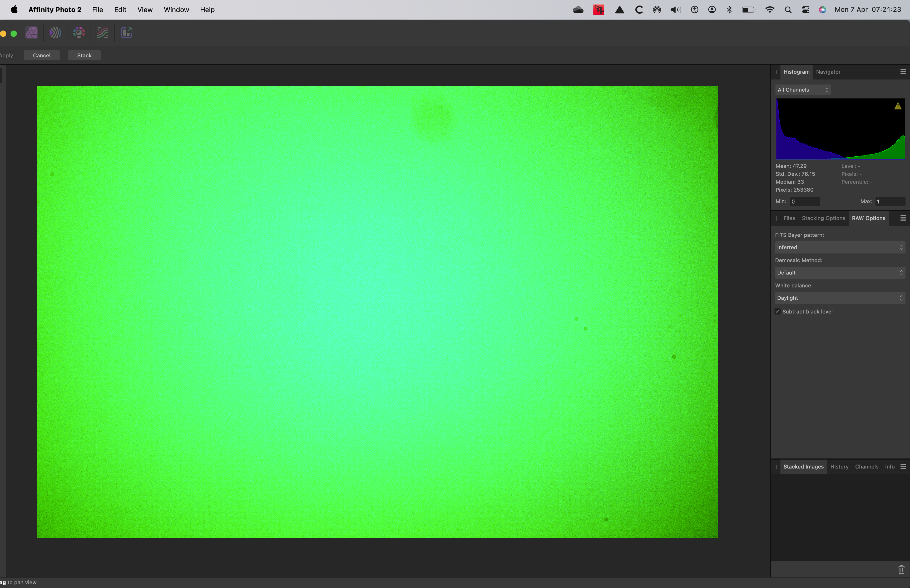Click the AirDrop-style concentric rings icon
Screen dimensions: 910x588
pos(657,9)
